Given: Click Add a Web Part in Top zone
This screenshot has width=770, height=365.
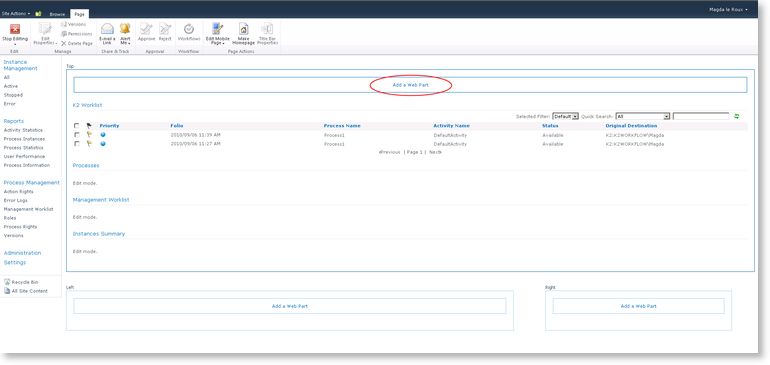Looking at the screenshot, I should coord(411,85).
